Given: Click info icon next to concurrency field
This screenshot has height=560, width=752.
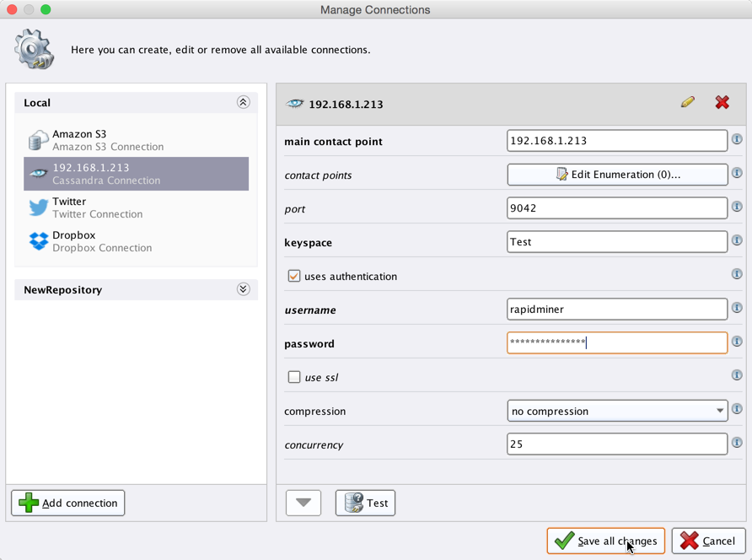Looking at the screenshot, I should pyautogui.click(x=737, y=443).
